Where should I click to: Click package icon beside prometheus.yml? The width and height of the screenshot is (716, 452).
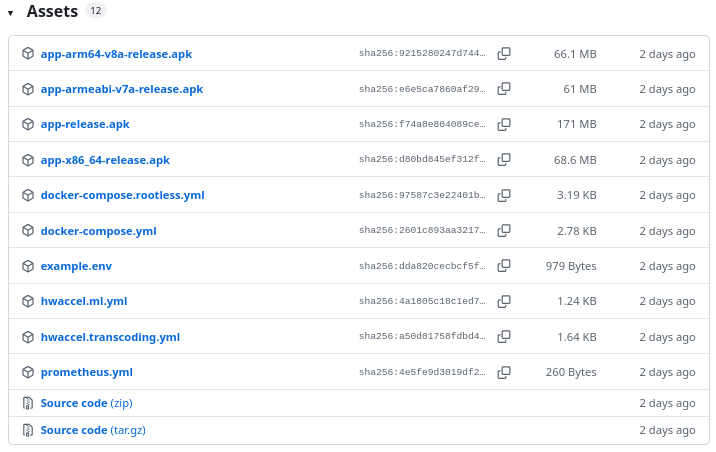[x=28, y=372]
